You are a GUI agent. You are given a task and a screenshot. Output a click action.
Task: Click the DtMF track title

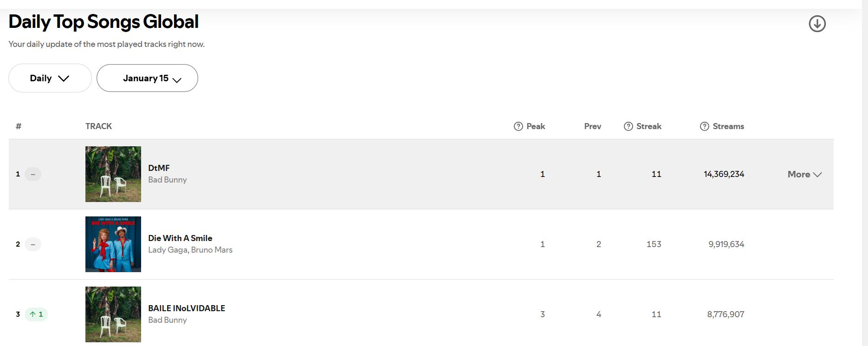click(x=159, y=168)
